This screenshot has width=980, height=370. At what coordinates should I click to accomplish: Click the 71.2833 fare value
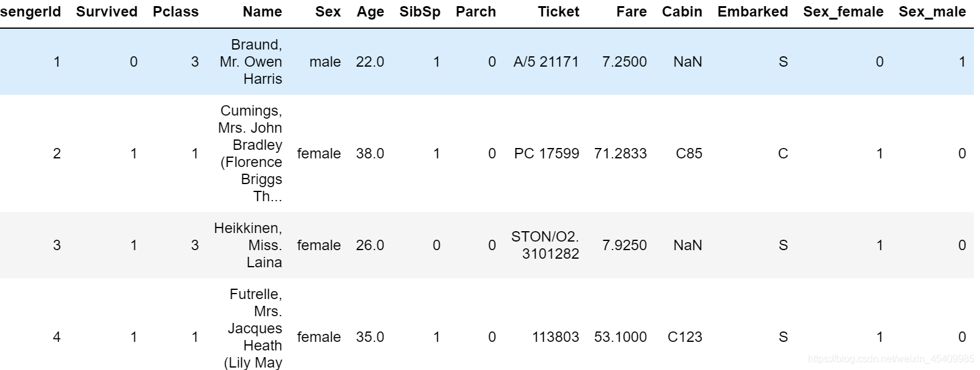click(x=620, y=154)
